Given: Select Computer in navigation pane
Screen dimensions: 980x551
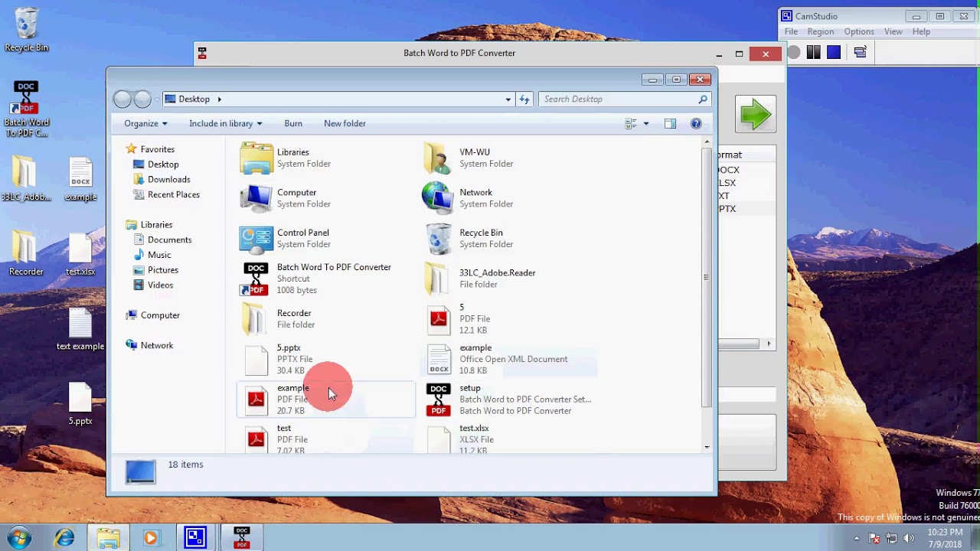Looking at the screenshot, I should tap(152, 315).
